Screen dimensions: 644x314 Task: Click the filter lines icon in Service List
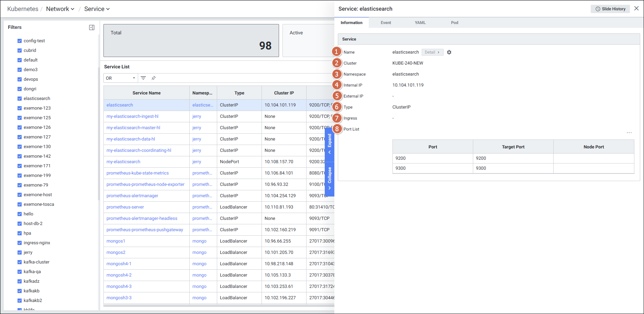(143, 78)
